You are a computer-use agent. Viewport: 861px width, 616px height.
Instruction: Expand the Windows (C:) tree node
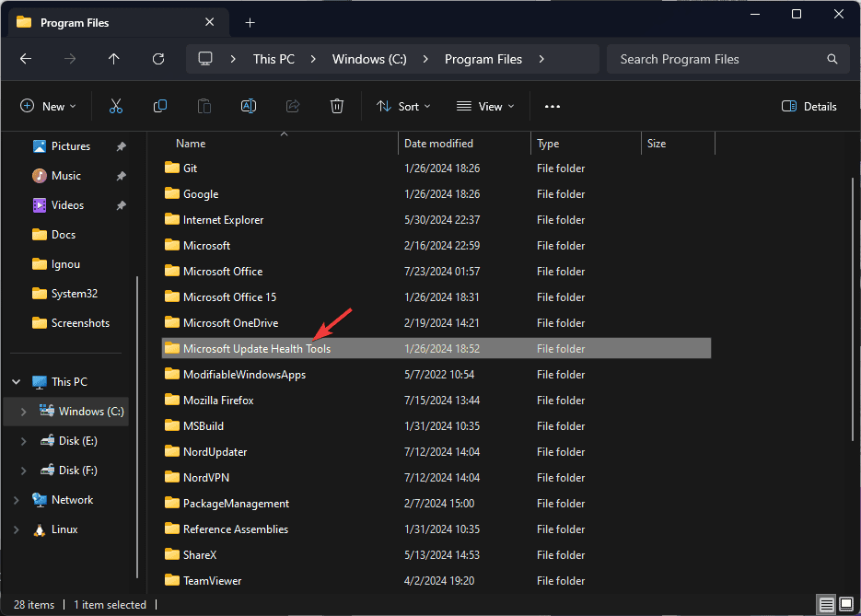pos(24,412)
